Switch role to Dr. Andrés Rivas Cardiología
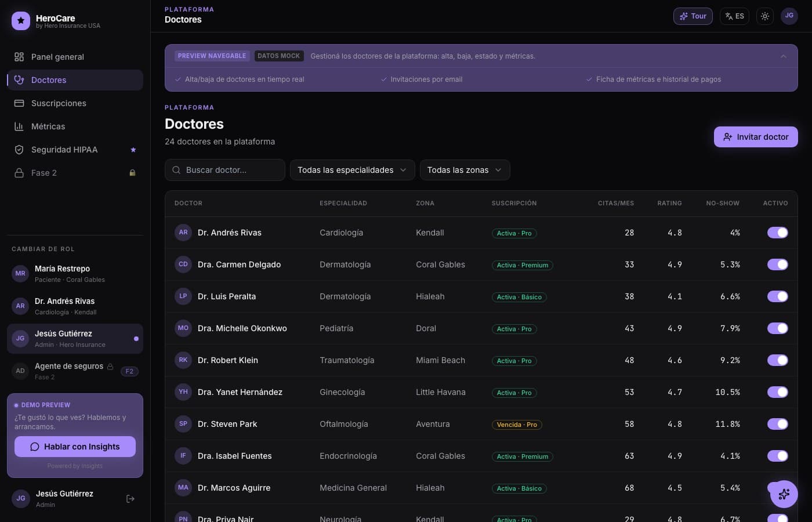 coord(75,306)
